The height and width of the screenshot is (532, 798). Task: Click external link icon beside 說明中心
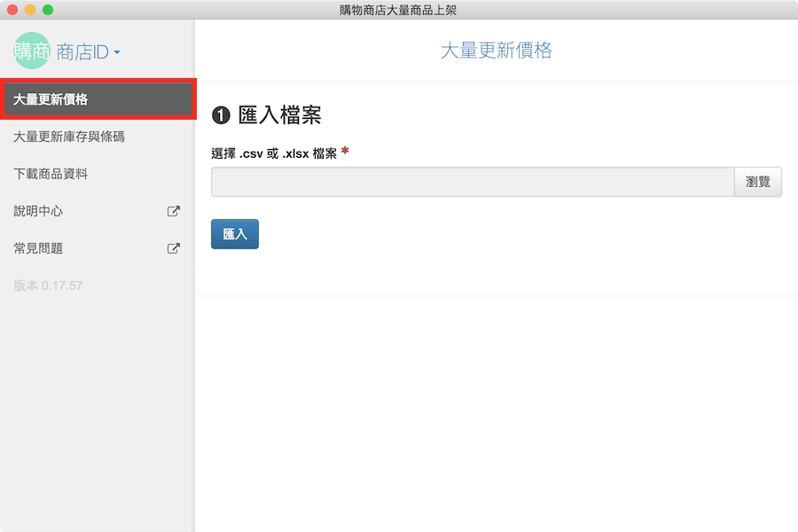click(x=174, y=211)
